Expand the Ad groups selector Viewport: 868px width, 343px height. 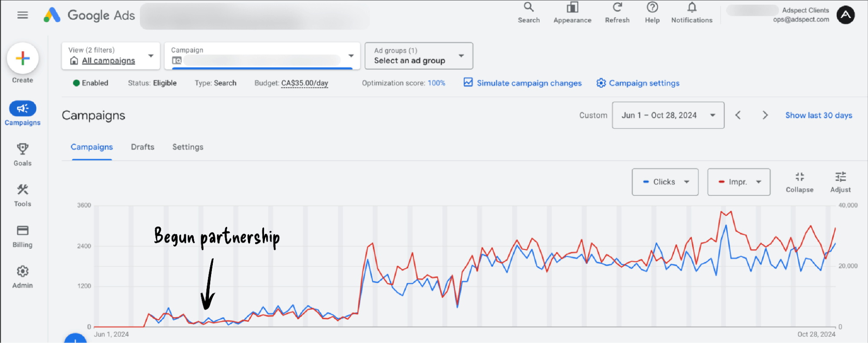pyautogui.click(x=419, y=56)
